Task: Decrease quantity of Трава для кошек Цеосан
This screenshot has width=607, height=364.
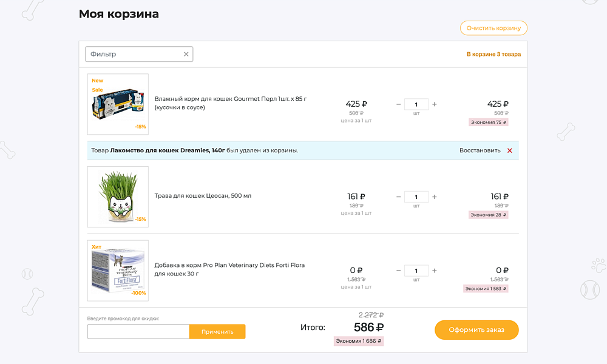Action: click(x=398, y=197)
